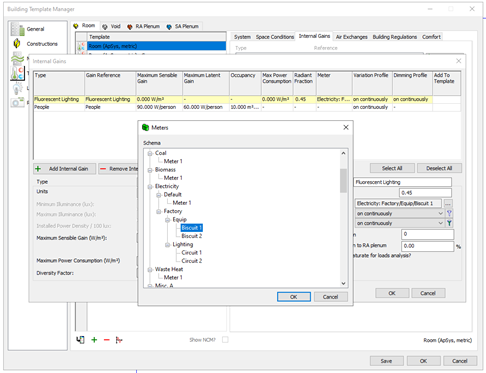The image size is (486, 373).
Task: Click the Room tab icon
Action: point(76,26)
